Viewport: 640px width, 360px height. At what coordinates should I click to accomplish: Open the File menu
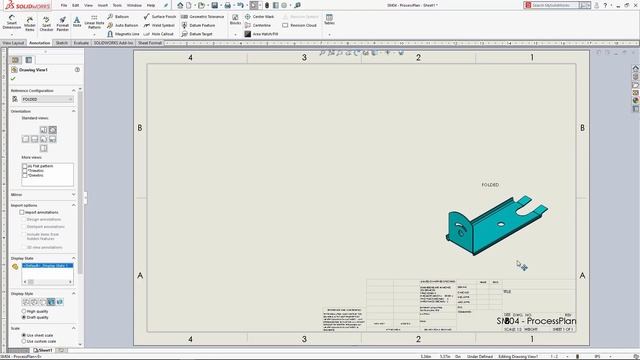click(x=64, y=5)
